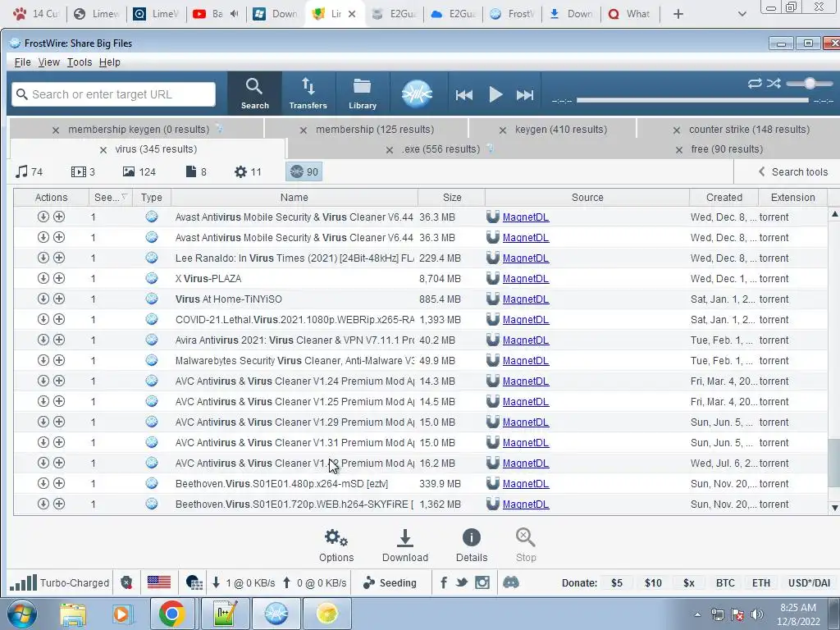The image size is (840, 630).
Task: Click the Options gear button
Action: (336, 546)
